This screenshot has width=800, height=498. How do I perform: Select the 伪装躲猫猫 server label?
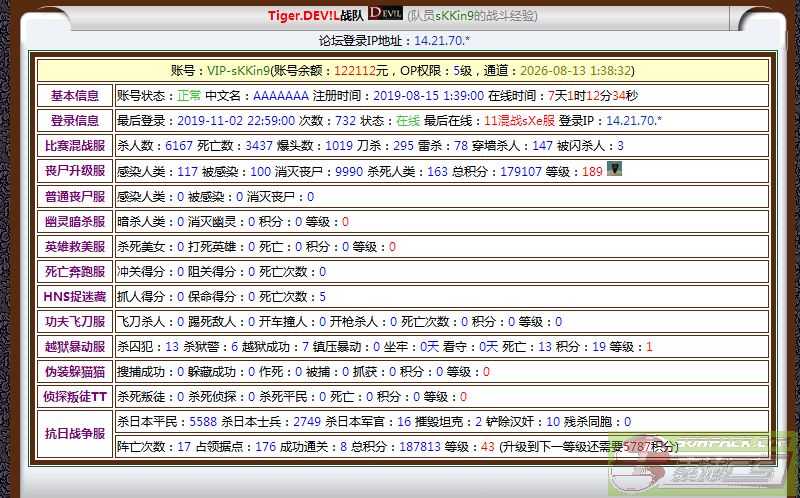(75, 372)
